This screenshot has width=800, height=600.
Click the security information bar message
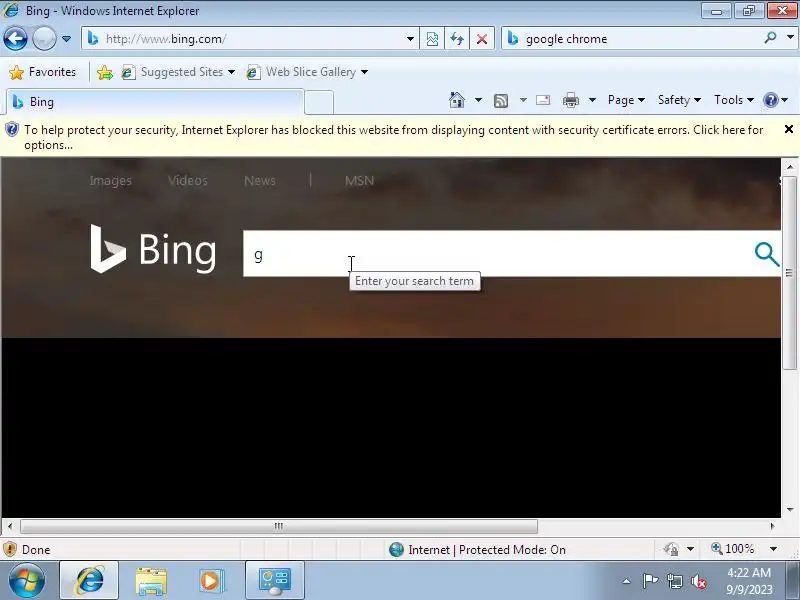(x=393, y=137)
